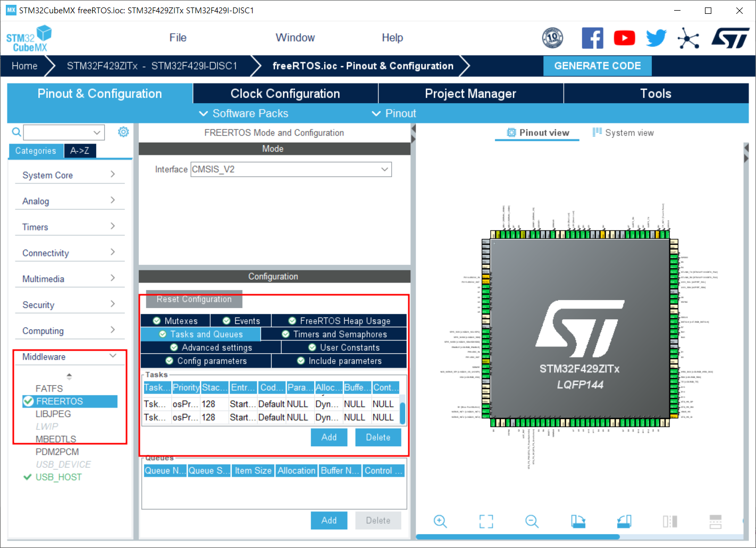Open the Advanced settings tab
This screenshot has width=756, height=548.
(211, 347)
